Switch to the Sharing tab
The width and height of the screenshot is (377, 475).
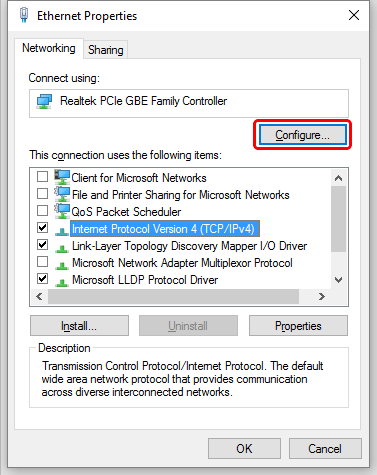[x=106, y=50]
